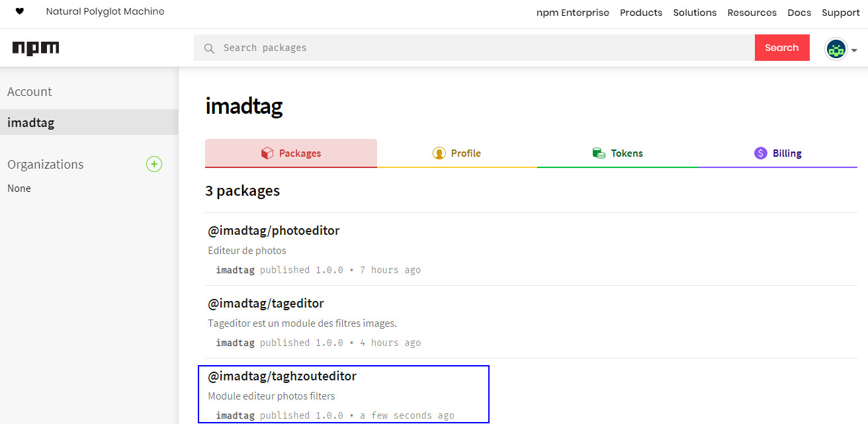Image resolution: width=868 pixels, height=424 pixels.
Task: Open the Products menu
Action: click(x=641, y=13)
